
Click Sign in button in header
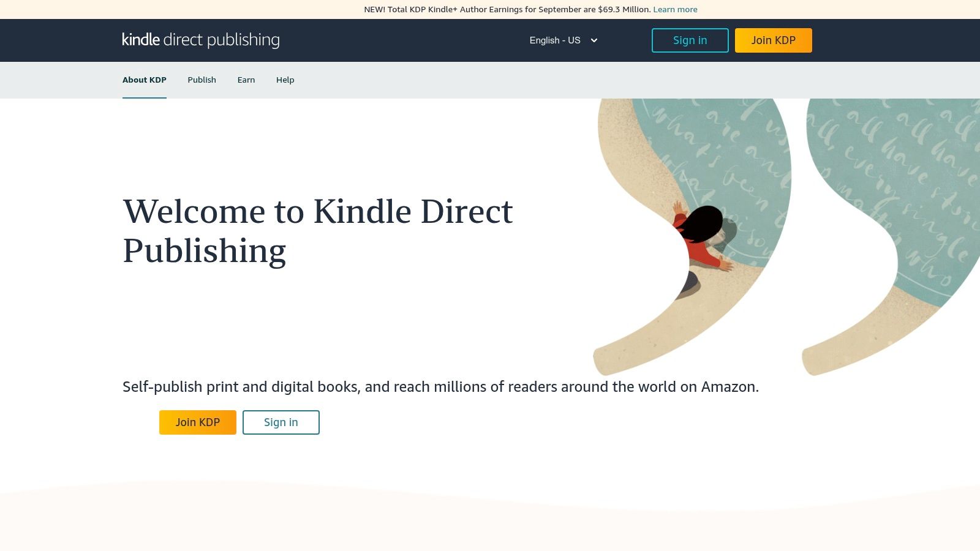click(690, 40)
